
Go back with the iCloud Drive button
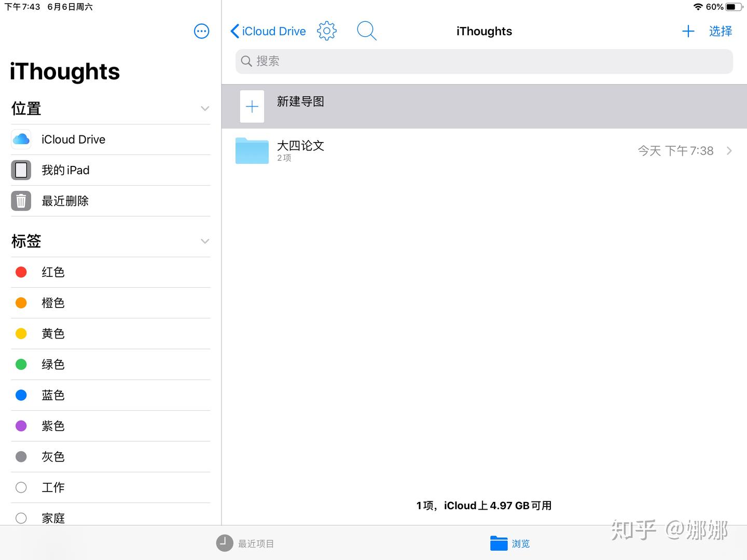coord(267,31)
